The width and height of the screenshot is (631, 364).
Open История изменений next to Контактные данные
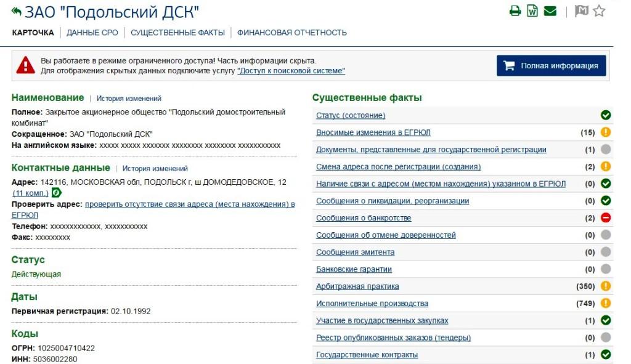pyautogui.click(x=155, y=169)
